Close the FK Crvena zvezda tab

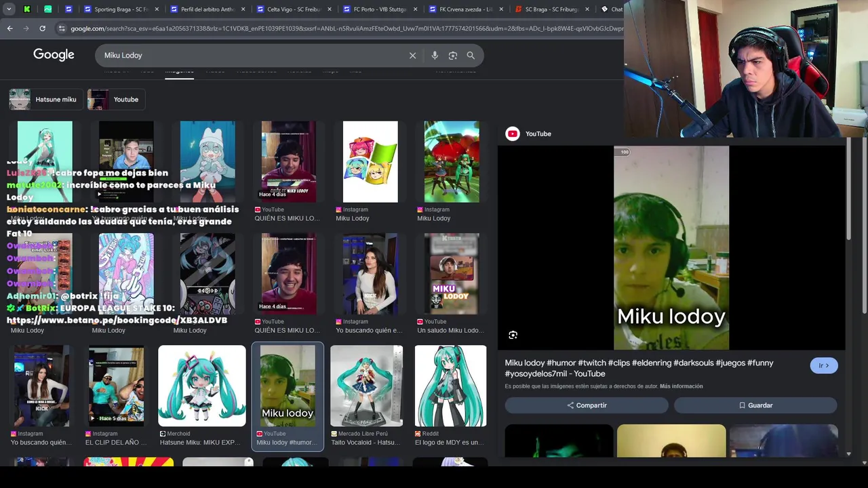[501, 9]
